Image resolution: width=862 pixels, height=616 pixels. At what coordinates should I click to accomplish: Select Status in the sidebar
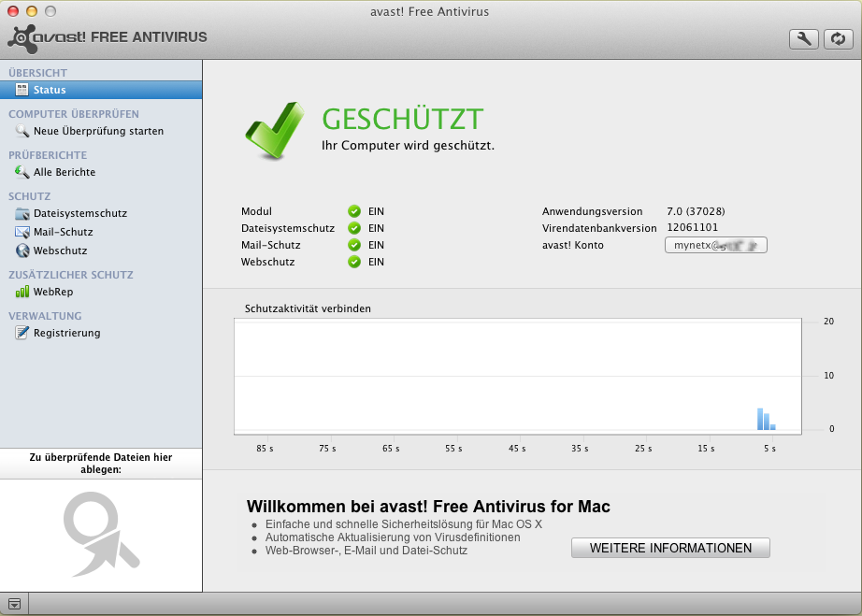point(101,90)
